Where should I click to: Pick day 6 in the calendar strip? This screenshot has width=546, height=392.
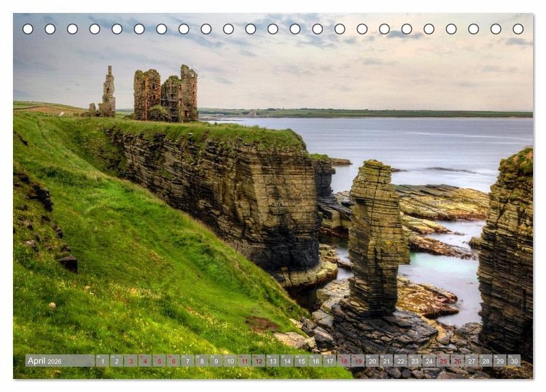pos(173,361)
